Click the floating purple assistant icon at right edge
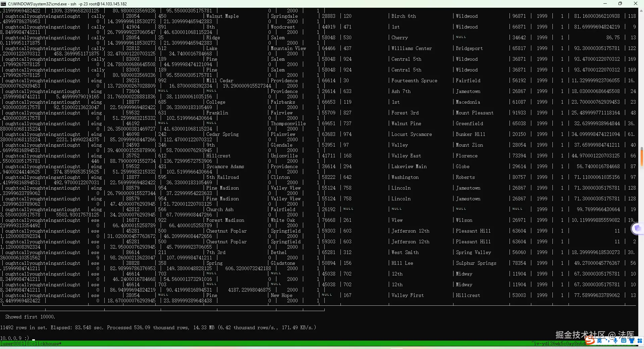 point(638,228)
